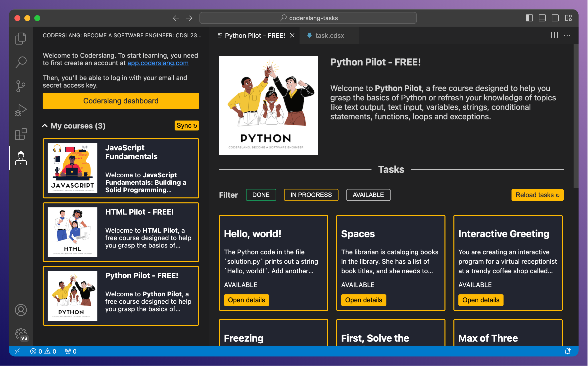
Task: Toggle the AVAILABLE task filter
Action: coord(368,195)
